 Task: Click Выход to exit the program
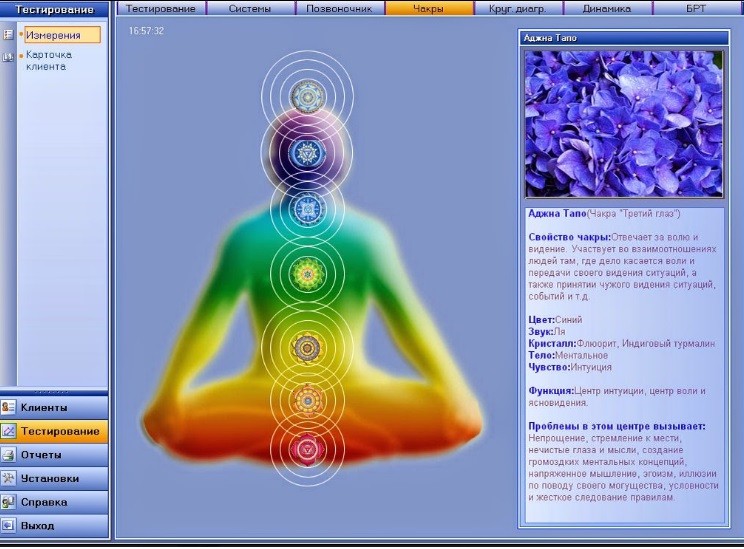[x=54, y=525]
